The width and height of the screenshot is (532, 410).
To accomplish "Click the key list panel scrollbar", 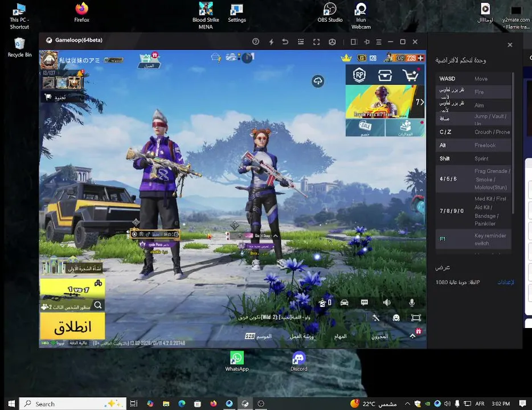I will [513, 142].
